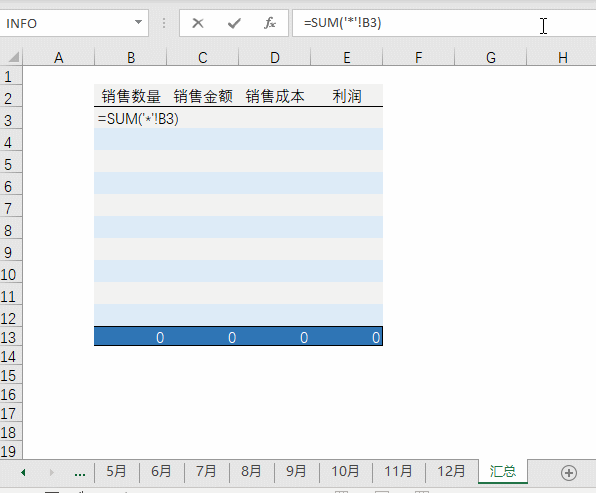The image size is (596, 493).
Task: Go to next sheet tabs with right arrow
Action: [x=52, y=472]
